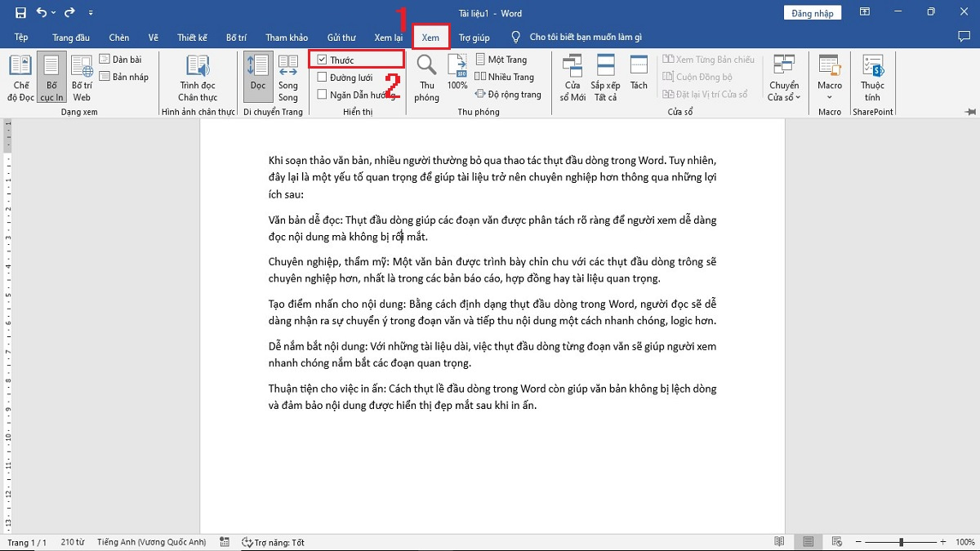Select Song Song side-to-side page movement
The width and height of the screenshot is (980, 551).
click(x=288, y=78)
